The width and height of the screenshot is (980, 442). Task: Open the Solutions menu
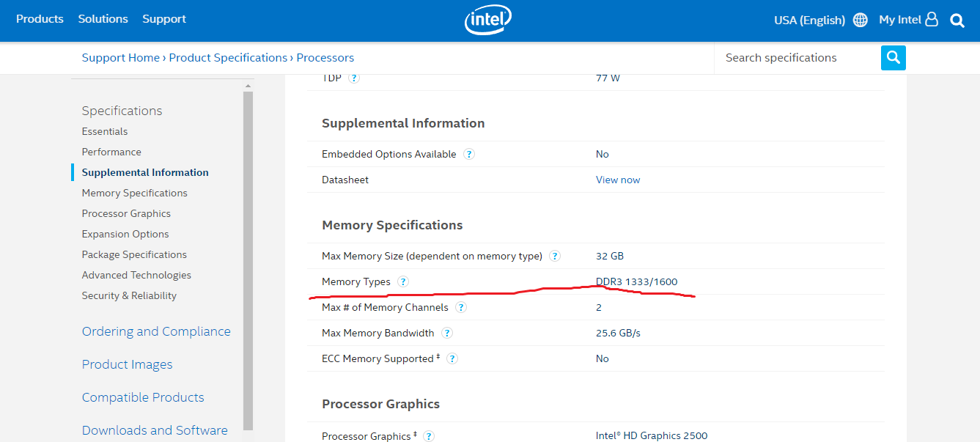(x=103, y=19)
